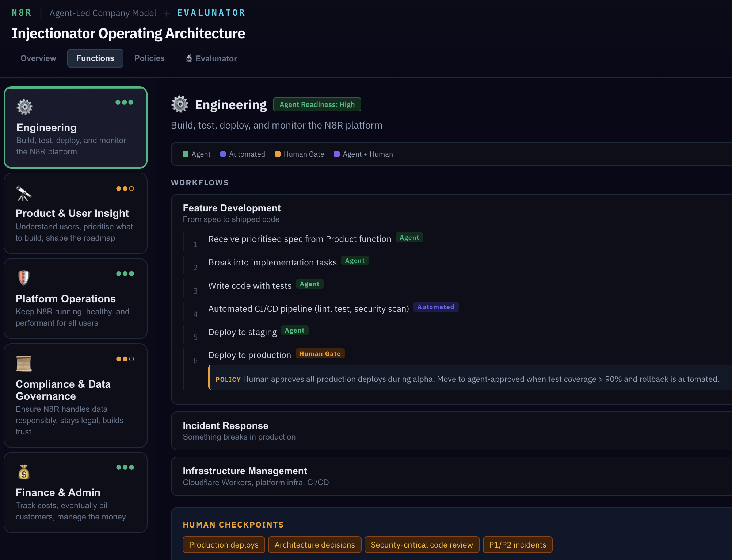Click the N8R logo text
The width and height of the screenshot is (732, 560).
point(22,13)
